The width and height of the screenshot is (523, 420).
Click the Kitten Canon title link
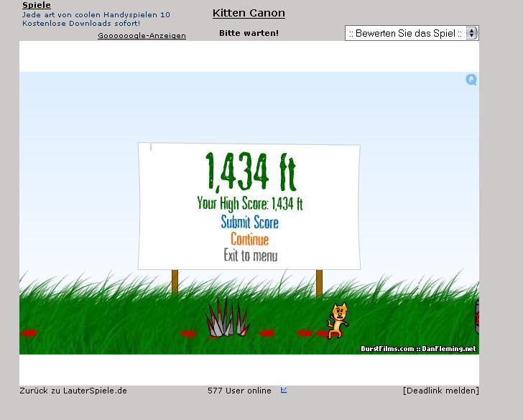[x=249, y=13]
